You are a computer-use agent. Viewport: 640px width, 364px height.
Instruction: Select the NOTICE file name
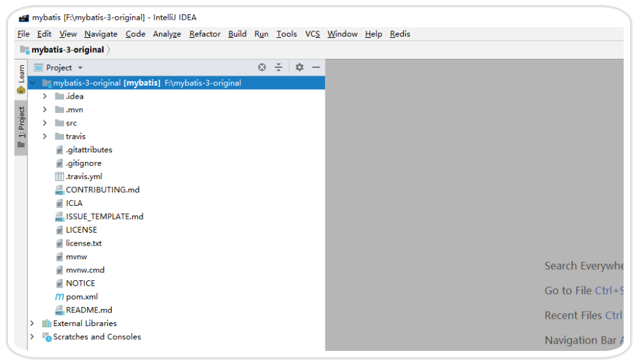click(x=80, y=283)
